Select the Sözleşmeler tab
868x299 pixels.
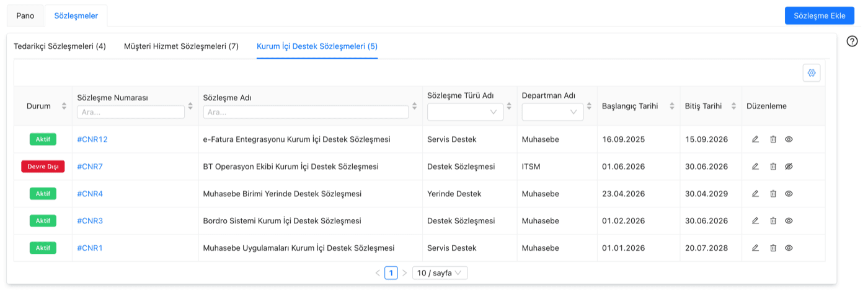point(76,15)
